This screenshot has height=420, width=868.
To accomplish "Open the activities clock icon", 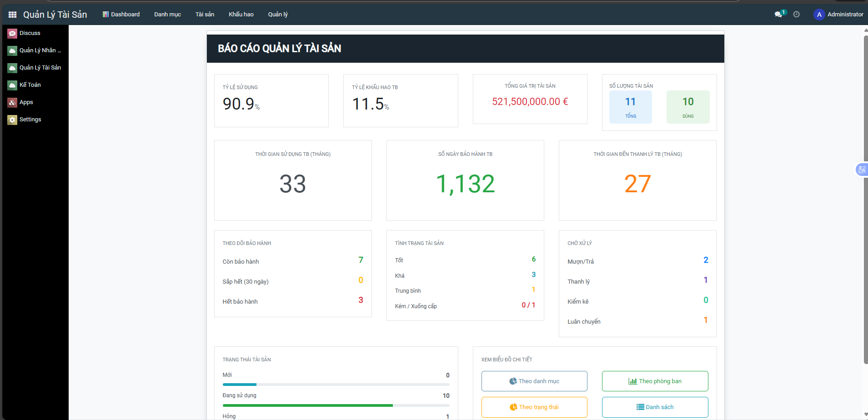I will 797,15.
